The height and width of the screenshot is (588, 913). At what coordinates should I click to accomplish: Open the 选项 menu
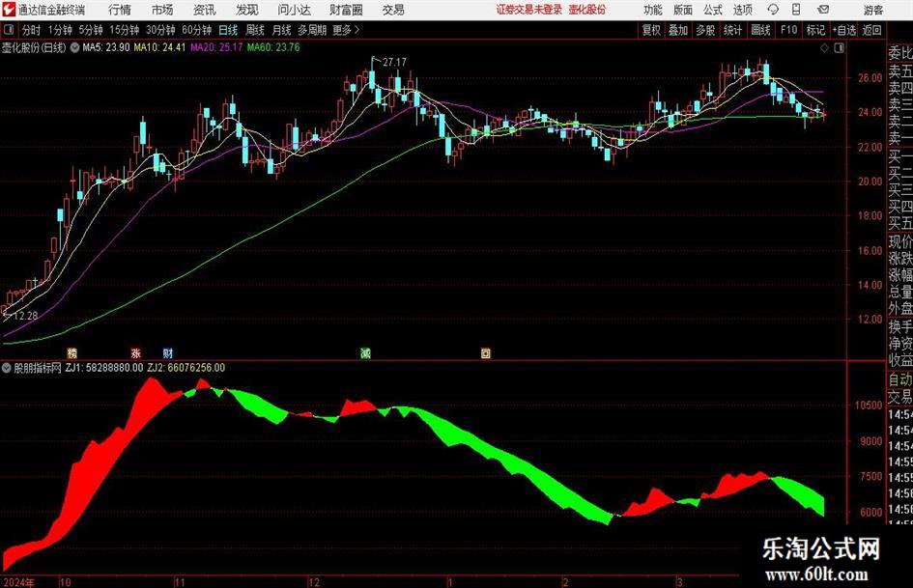pyautogui.click(x=743, y=10)
